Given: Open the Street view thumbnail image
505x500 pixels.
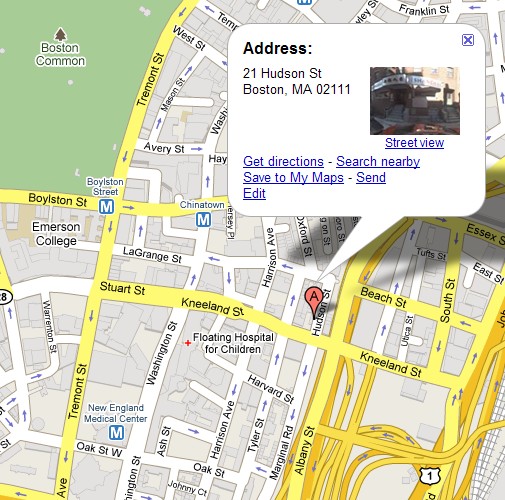Looking at the screenshot, I should point(415,101).
